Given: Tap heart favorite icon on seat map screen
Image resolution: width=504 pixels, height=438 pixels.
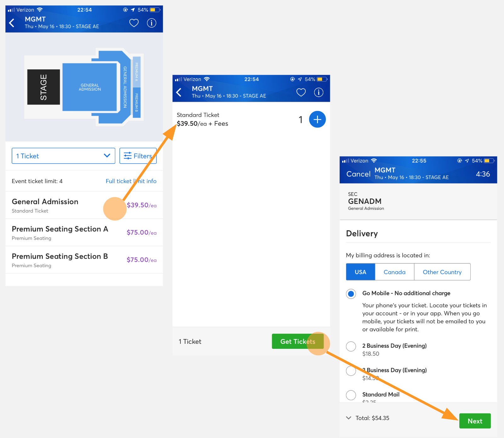Looking at the screenshot, I should pyautogui.click(x=134, y=23).
